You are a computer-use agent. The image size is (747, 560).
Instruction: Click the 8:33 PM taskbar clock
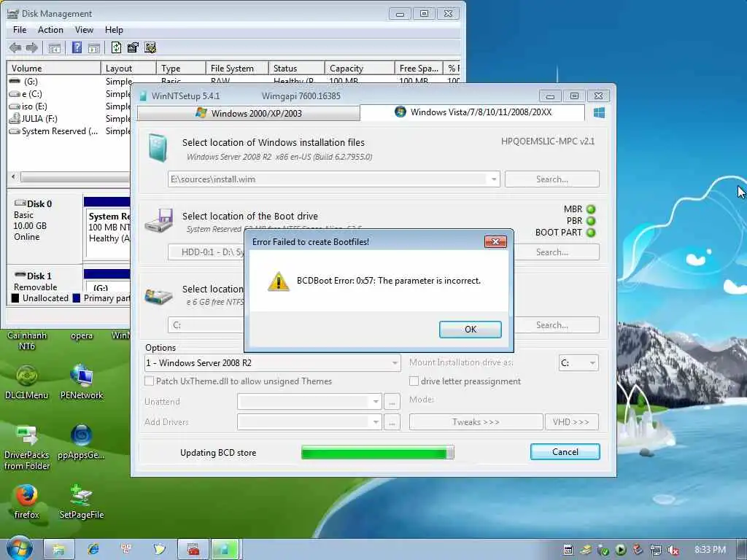711,550
